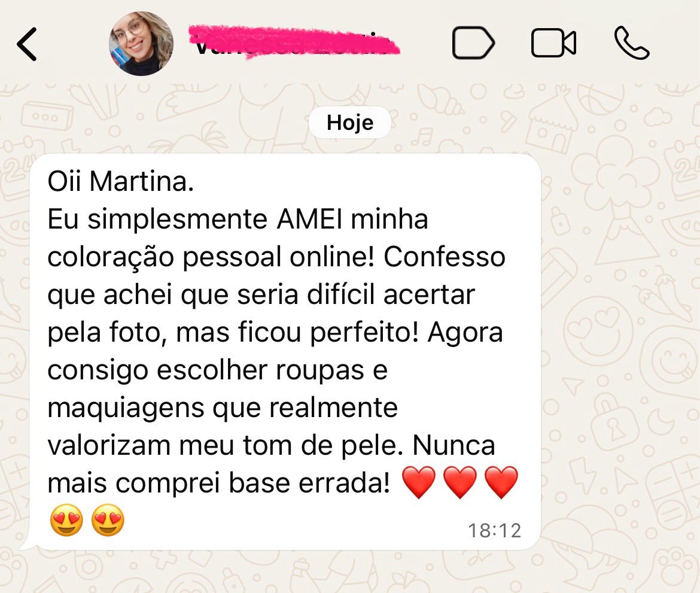Tap the 18:12 message timestamp
Image resolution: width=700 pixels, height=593 pixels.
(x=494, y=531)
